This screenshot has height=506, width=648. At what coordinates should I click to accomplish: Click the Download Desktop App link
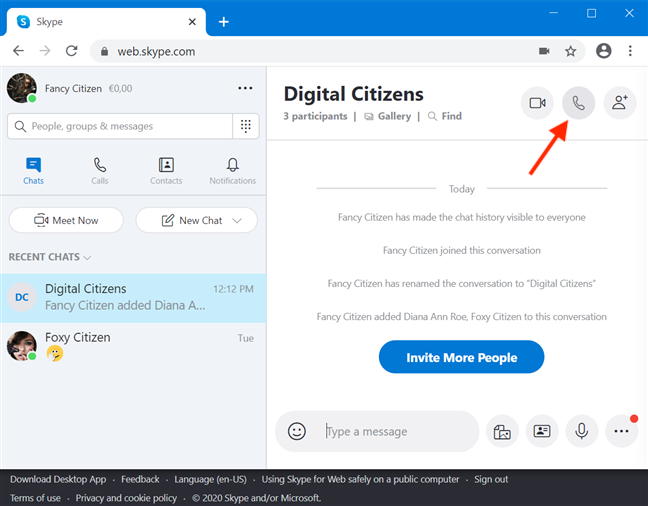tap(58, 479)
